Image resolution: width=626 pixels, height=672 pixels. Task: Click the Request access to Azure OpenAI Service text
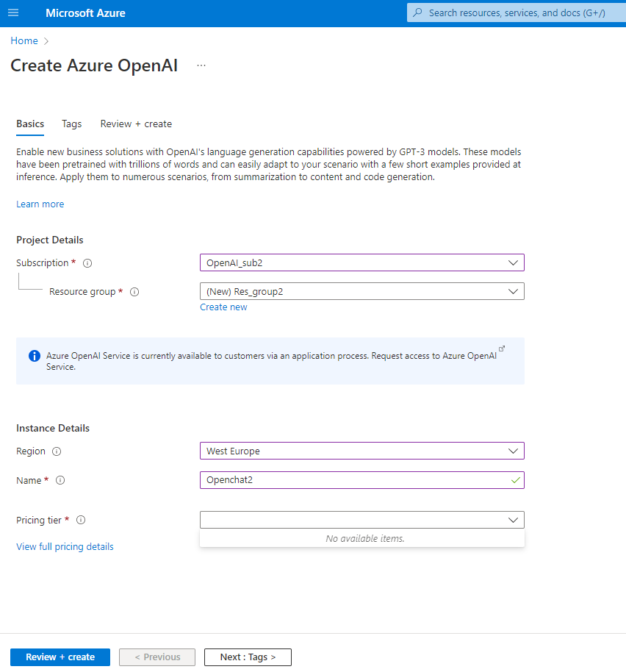[x=433, y=356]
